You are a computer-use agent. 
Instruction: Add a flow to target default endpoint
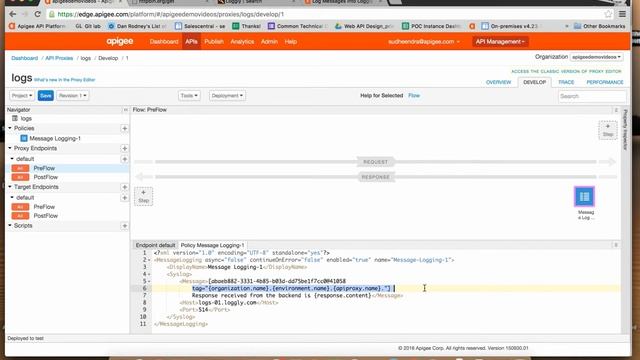pos(124,198)
